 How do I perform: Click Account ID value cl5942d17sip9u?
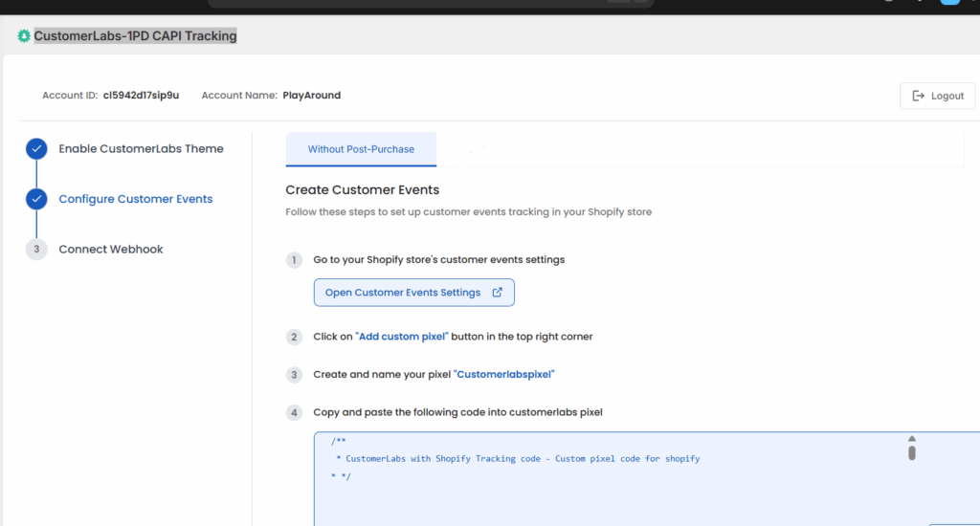(142, 96)
